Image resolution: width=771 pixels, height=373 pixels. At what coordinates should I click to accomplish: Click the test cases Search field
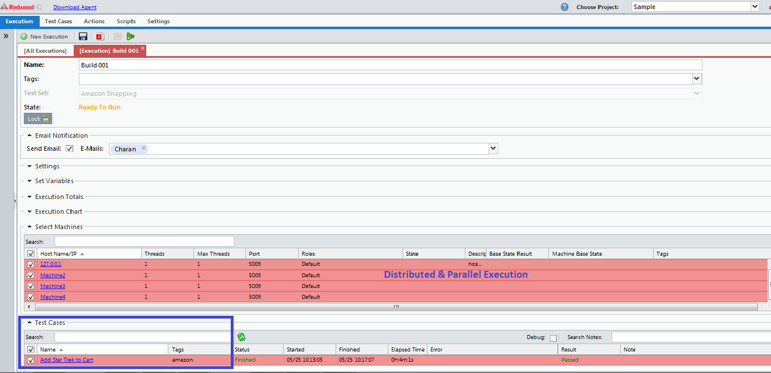[143, 337]
